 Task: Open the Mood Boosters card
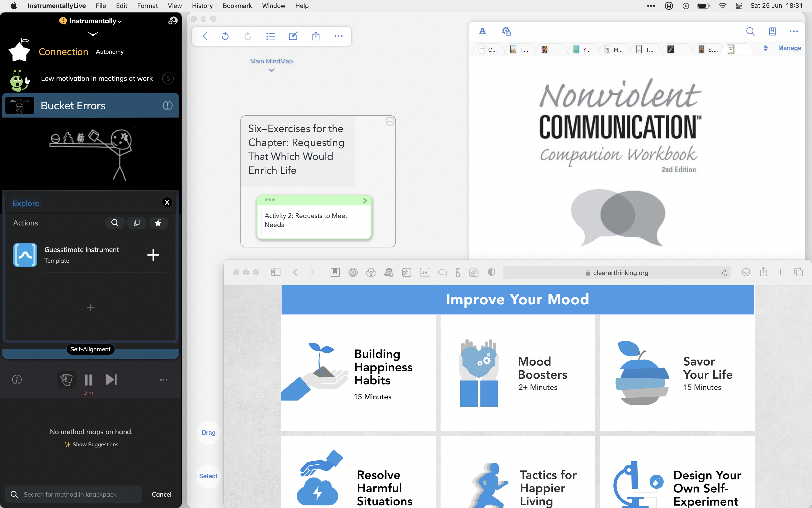[x=518, y=373]
